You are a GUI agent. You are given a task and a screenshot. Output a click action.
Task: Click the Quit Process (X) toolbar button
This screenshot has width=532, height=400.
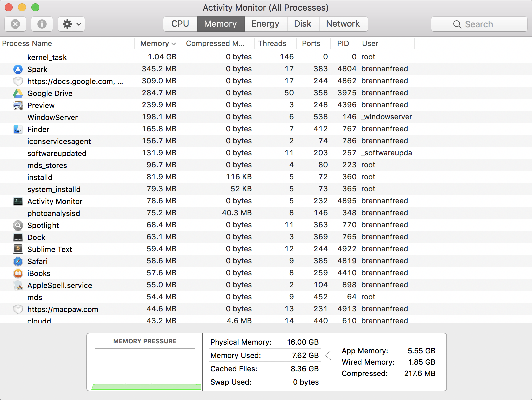point(15,24)
